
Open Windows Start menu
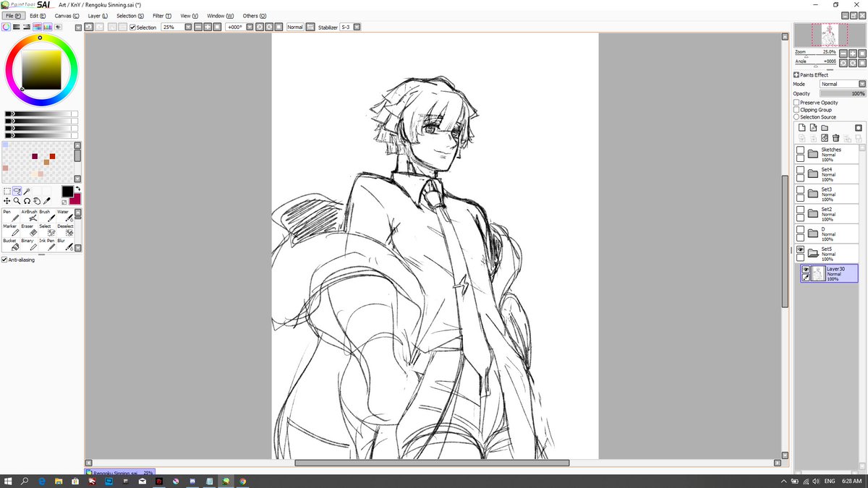[x=9, y=481]
